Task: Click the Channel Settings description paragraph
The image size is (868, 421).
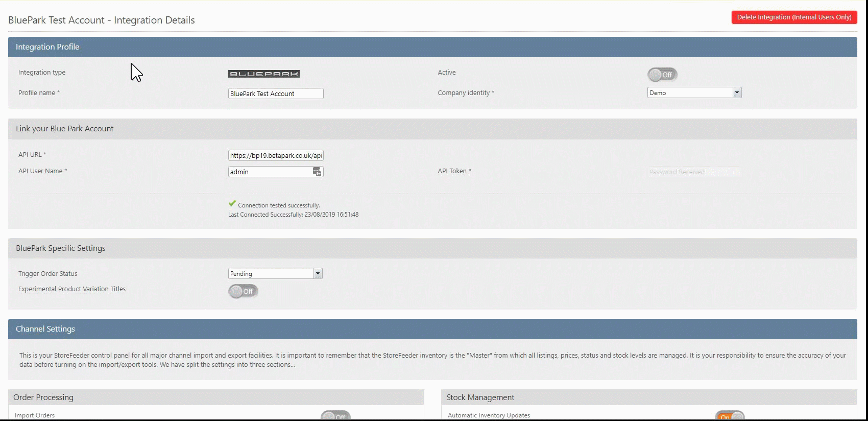Action: pyautogui.click(x=432, y=360)
